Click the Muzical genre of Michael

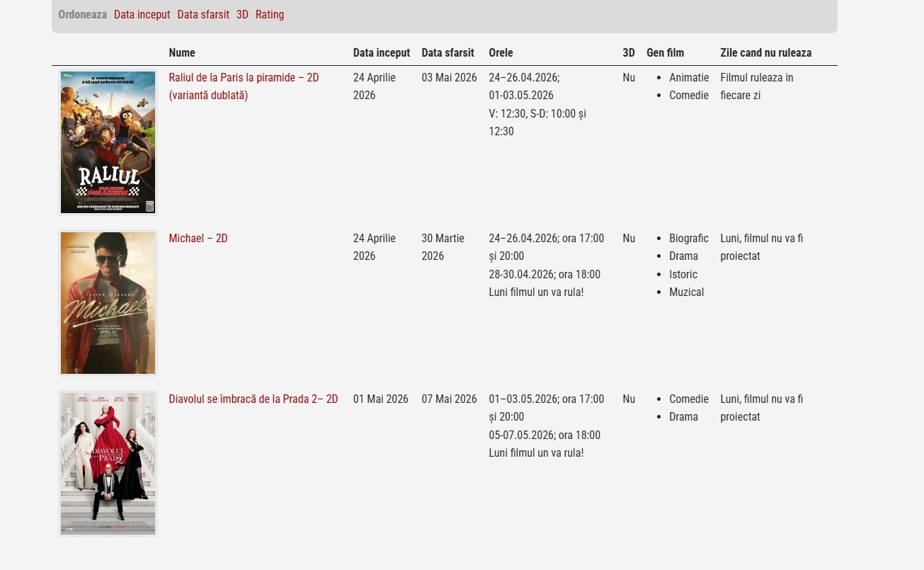click(687, 292)
